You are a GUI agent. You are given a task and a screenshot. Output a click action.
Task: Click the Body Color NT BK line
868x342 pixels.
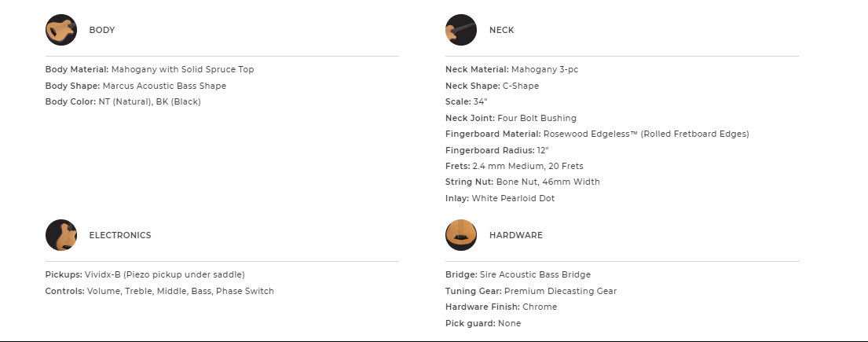pos(123,101)
